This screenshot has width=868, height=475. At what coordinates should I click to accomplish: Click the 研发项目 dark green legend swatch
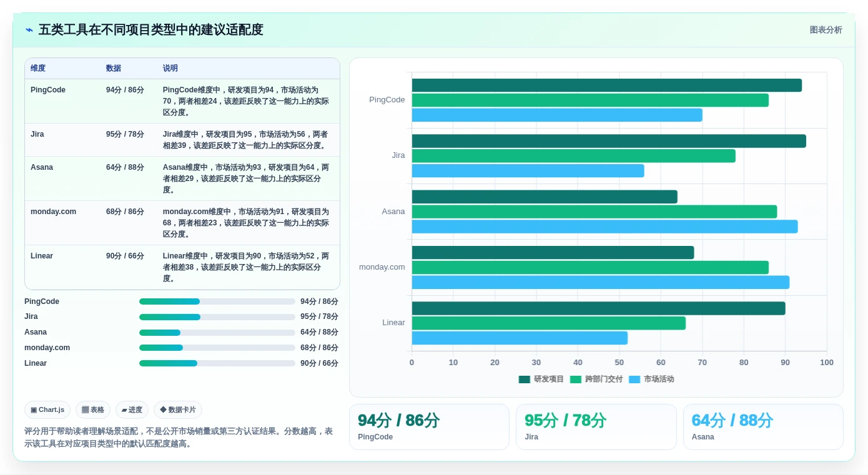pos(524,379)
